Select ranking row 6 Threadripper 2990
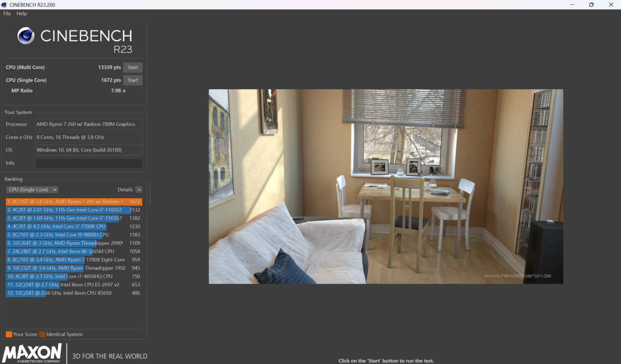This screenshot has width=621, height=364. point(74,243)
